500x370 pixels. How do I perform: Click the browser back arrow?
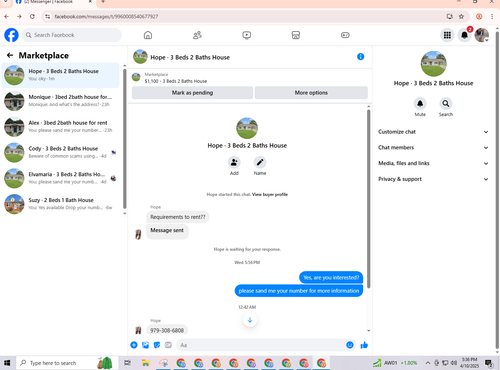[x=7, y=16]
